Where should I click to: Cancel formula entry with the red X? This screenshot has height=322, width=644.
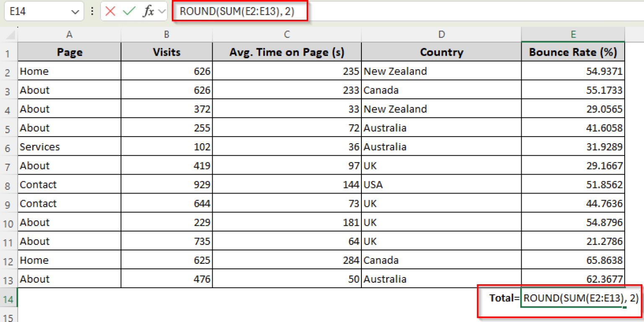coord(110,11)
